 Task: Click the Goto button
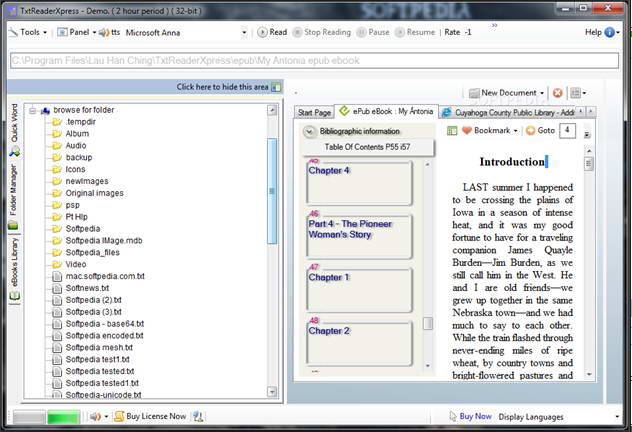click(541, 131)
